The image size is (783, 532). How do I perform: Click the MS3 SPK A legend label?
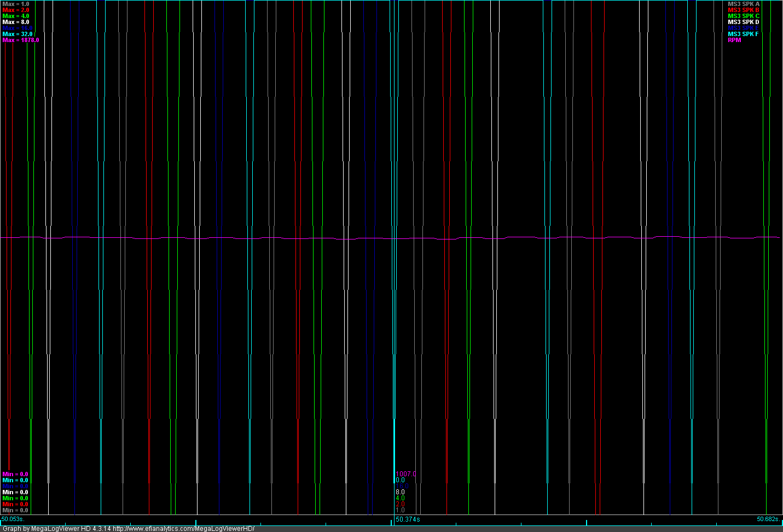(743, 4)
